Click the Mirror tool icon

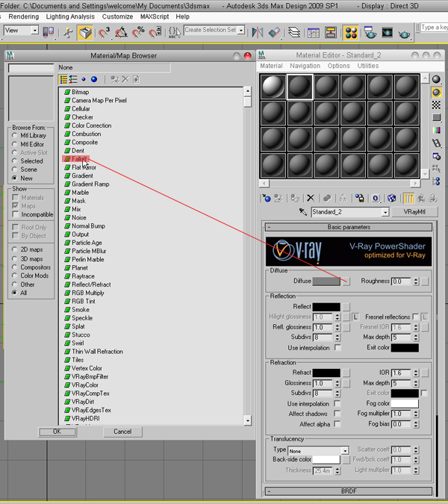tap(258, 32)
